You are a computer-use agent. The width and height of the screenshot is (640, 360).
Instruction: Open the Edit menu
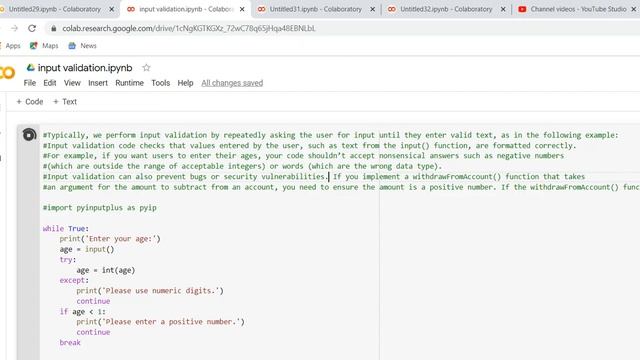click(x=50, y=83)
